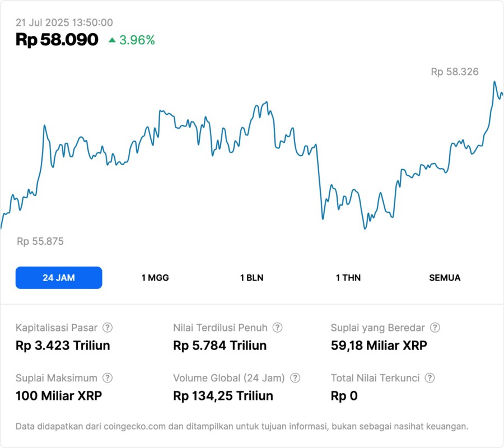
Task: Click the chart low label Rp 55.875
Action: pyautogui.click(x=40, y=242)
